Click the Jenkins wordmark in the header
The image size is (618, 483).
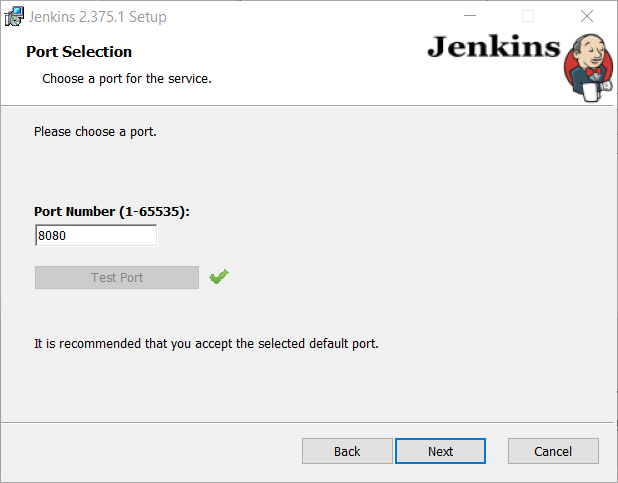(x=494, y=47)
